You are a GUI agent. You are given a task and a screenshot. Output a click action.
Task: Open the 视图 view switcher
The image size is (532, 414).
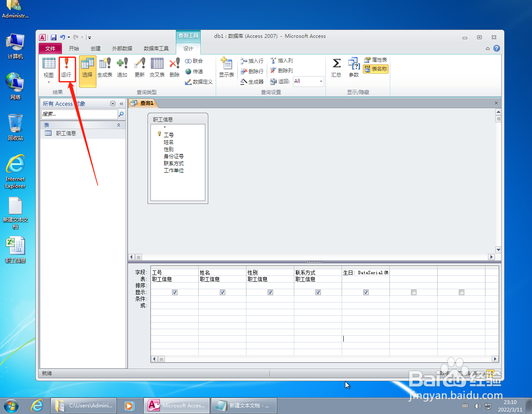(x=49, y=70)
